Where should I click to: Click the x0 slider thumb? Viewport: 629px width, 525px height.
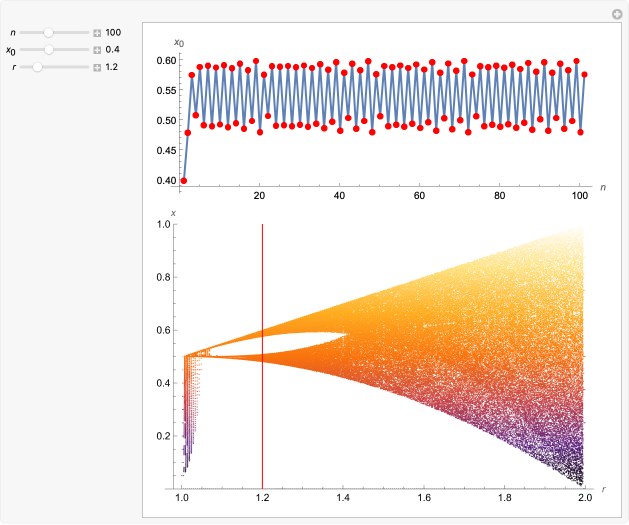49,49
